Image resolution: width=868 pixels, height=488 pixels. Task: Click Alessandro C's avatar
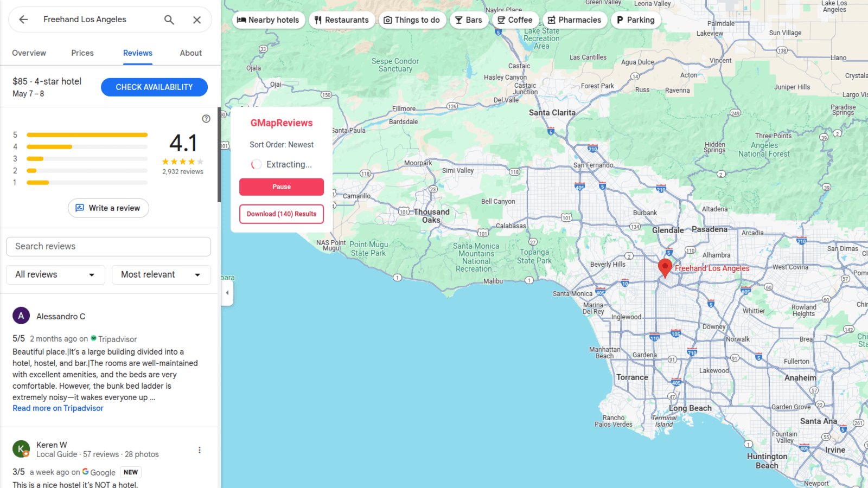tap(21, 316)
